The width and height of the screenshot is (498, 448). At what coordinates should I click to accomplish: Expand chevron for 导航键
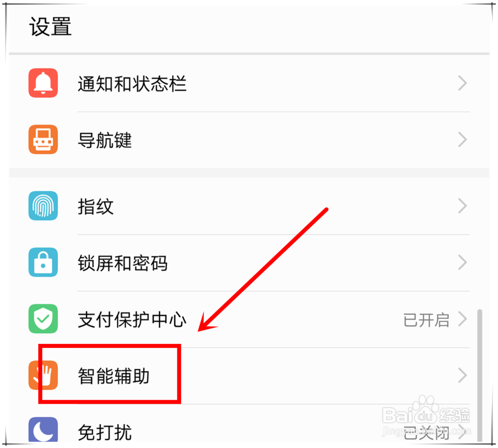tap(463, 139)
